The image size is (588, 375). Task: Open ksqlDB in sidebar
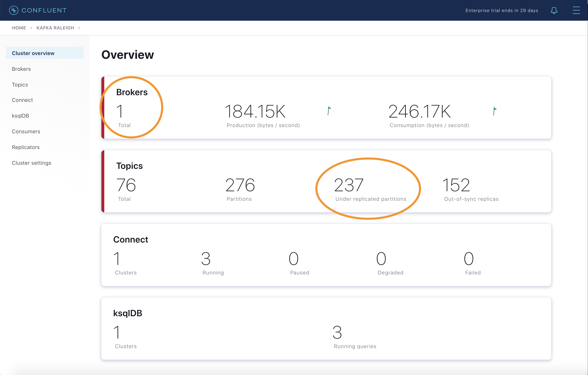click(x=20, y=116)
